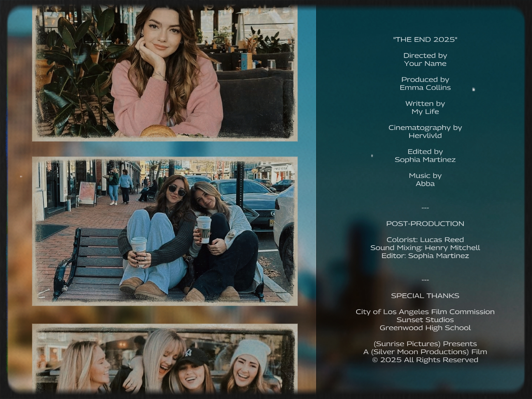Click the "(Sunrise Pictures) Presents" line
The width and height of the screenshot is (532, 399).
425,343
